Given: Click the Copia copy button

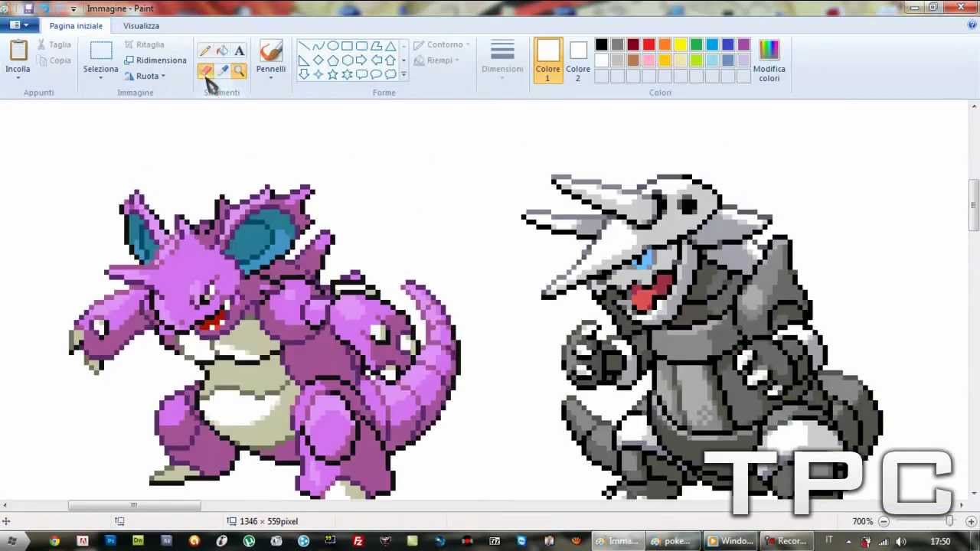Looking at the screenshot, I should [53, 60].
